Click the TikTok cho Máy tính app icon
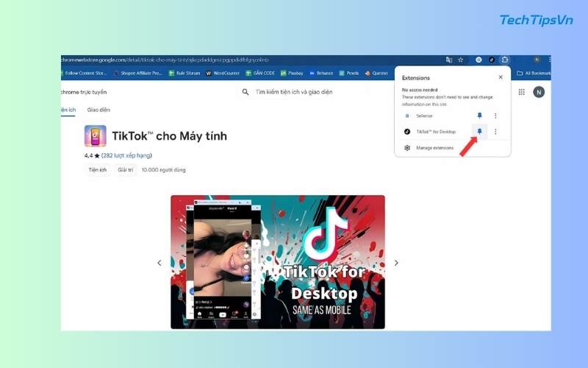Screen dimensions: 588x368 pos(96,135)
